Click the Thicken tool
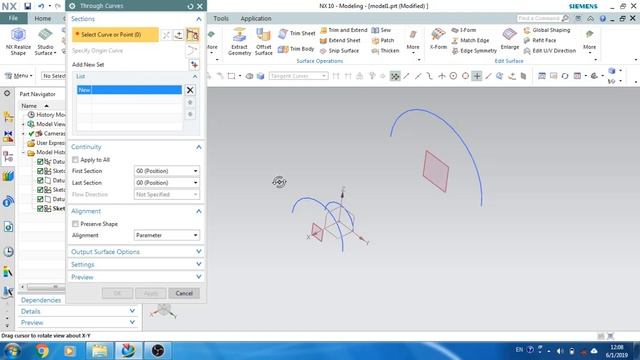 click(385, 51)
